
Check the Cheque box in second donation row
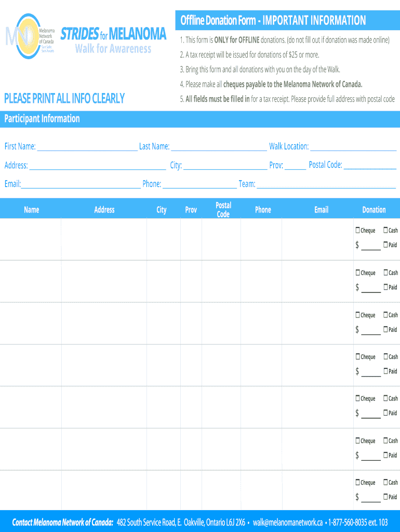[x=358, y=272]
